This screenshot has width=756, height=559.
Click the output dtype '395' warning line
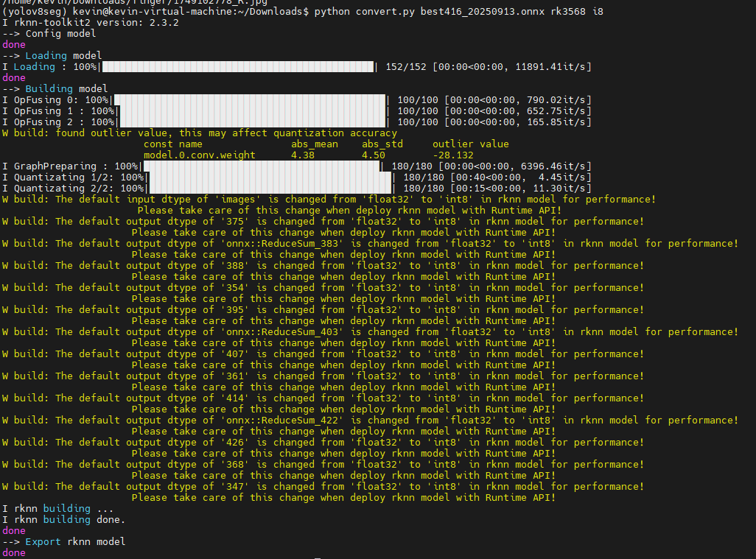323,310
